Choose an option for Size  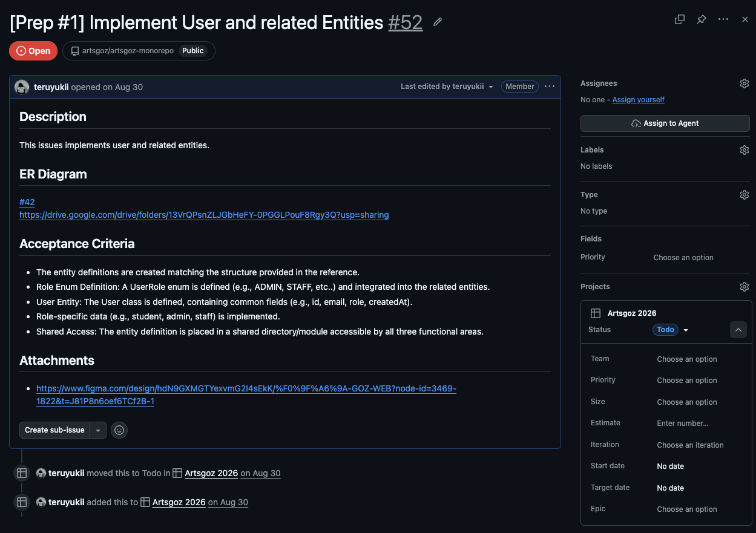click(x=687, y=402)
